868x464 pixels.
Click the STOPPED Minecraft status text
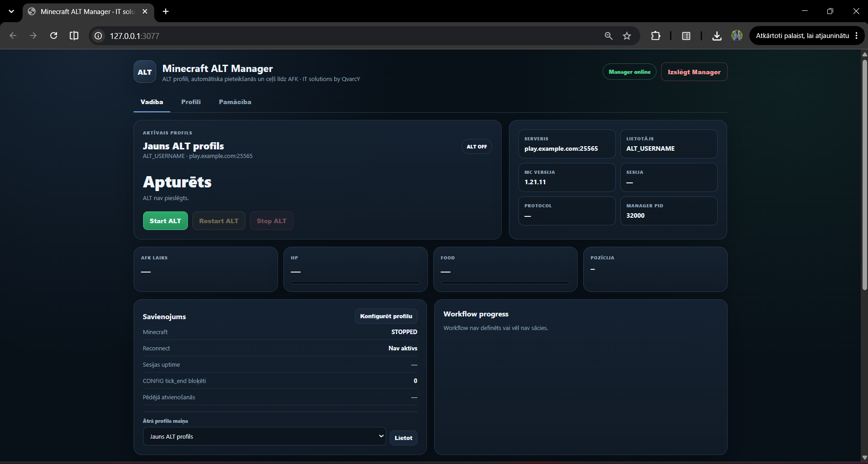click(404, 332)
